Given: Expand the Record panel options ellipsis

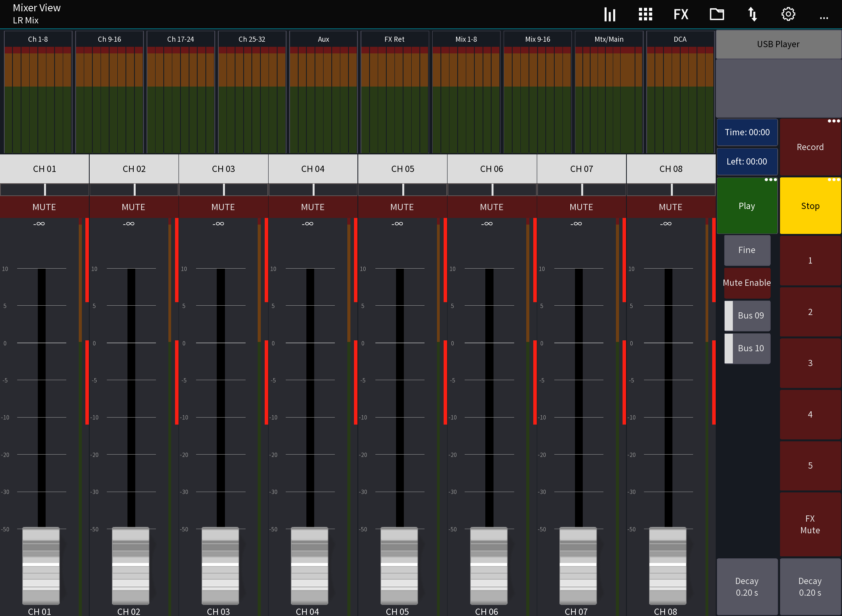Looking at the screenshot, I should tap(834, 121).
